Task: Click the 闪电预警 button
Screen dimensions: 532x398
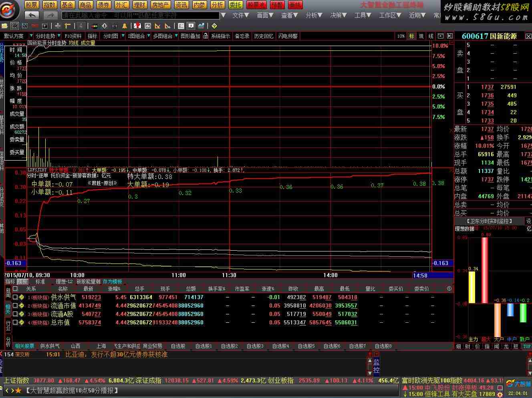Action: coord(288,36)
